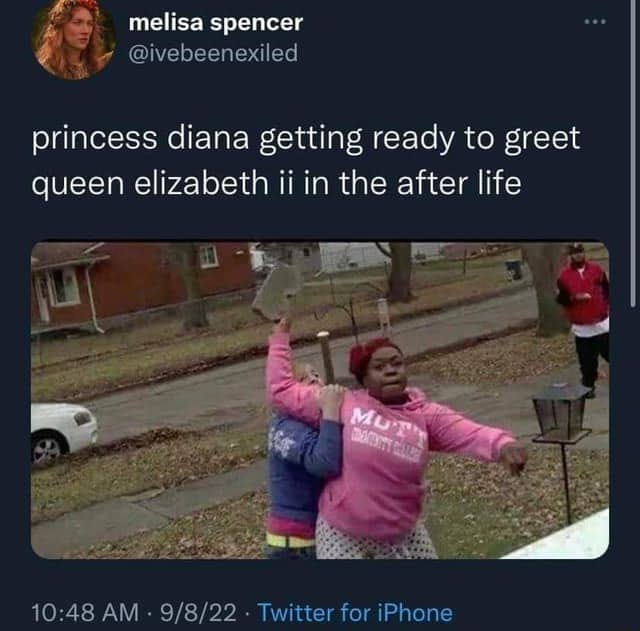Select the person in the blue jacket

tap(301, 469)
